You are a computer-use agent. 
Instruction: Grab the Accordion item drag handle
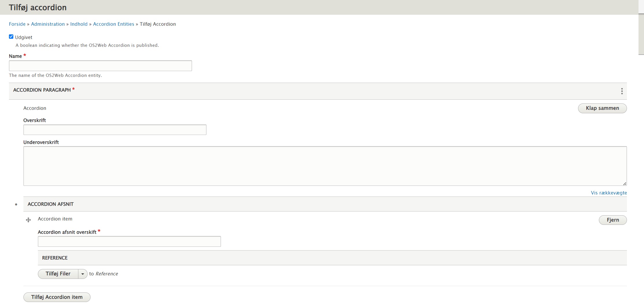[x=28, y=220]
